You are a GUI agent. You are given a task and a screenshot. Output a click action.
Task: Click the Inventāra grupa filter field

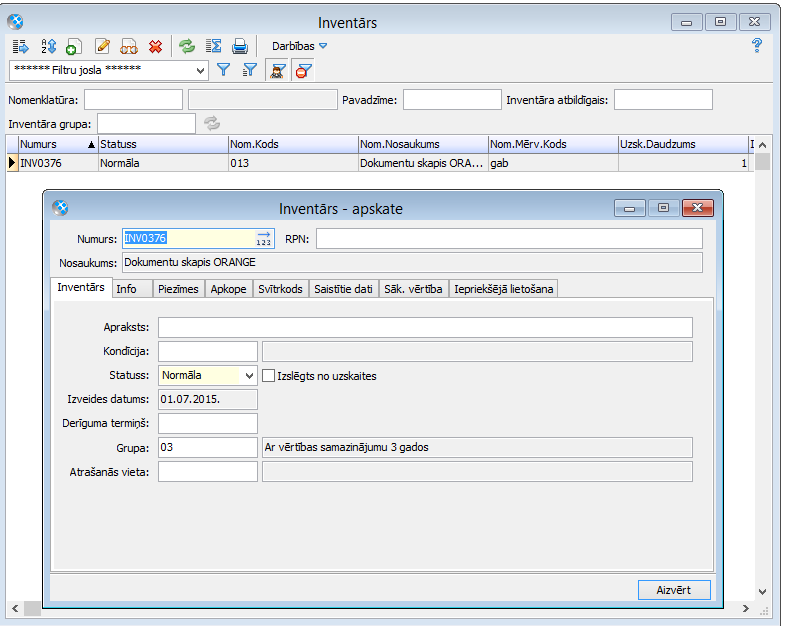[146, 124]
